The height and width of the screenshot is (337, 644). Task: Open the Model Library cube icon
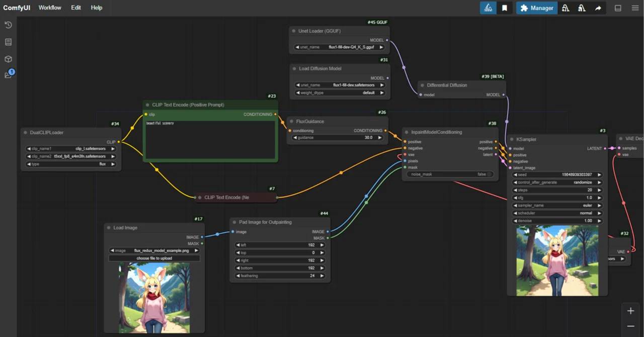(8, 59)
